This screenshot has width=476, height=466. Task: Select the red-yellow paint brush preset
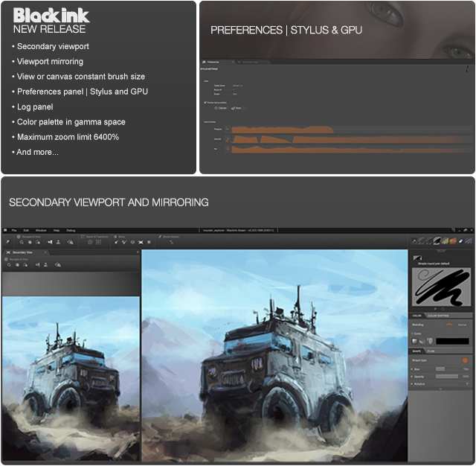click(453, 241)
